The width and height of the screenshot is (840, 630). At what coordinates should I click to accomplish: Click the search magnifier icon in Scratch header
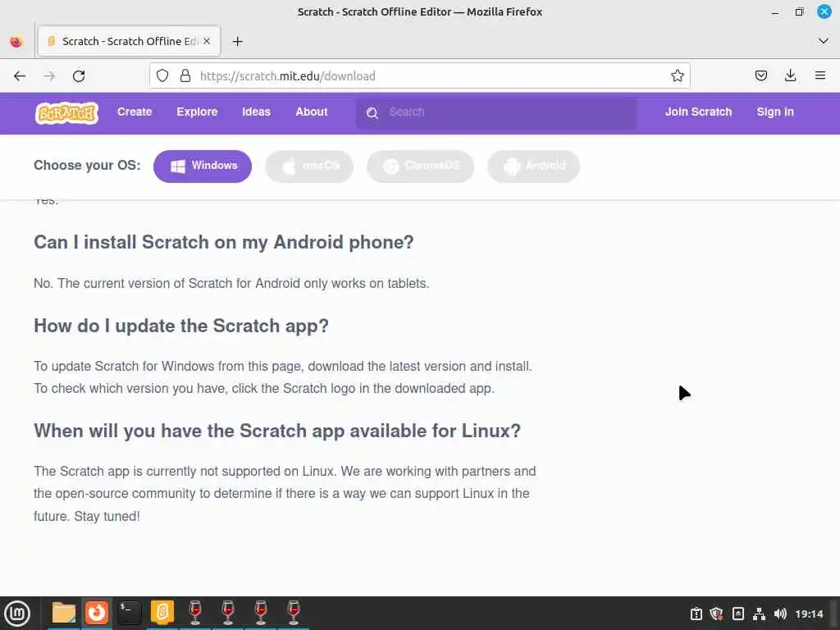click(x=372, y=112)
